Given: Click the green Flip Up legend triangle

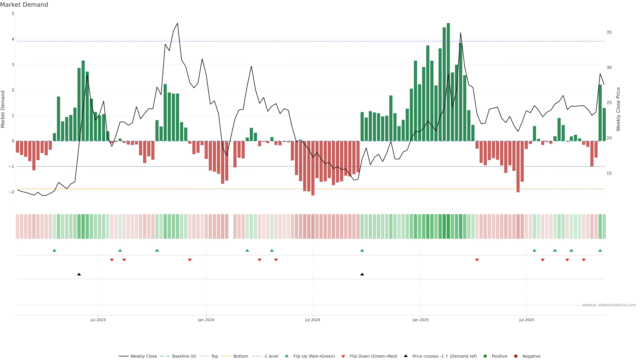Looking at the screenshot, I should [286, 356].
